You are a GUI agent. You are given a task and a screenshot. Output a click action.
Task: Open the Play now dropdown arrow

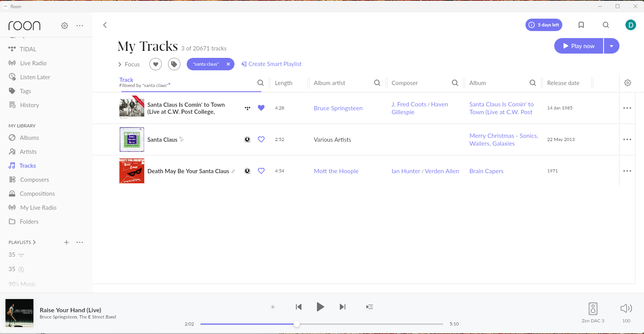612,46
